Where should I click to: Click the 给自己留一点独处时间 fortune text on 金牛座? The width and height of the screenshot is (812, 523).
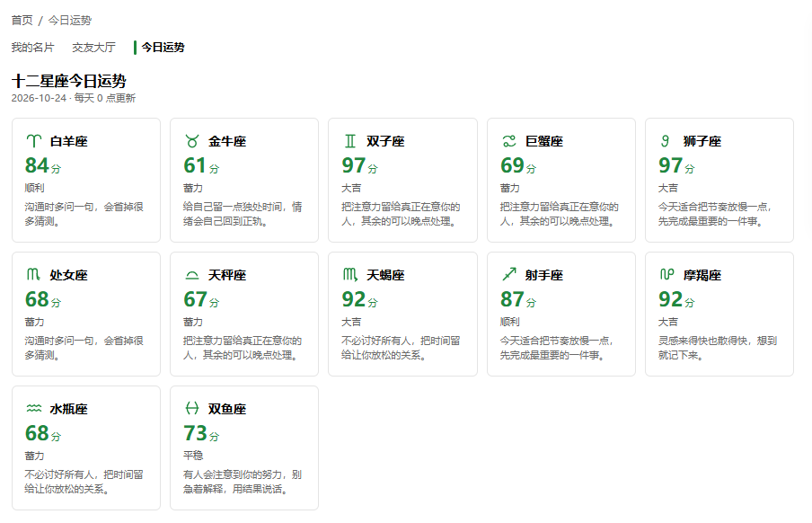tap(243, 214)
